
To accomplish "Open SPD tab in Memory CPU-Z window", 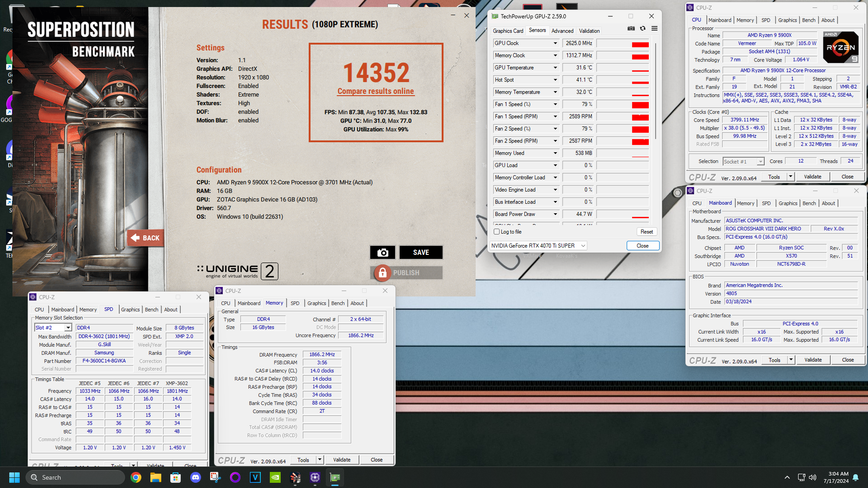I will (295, 303).
